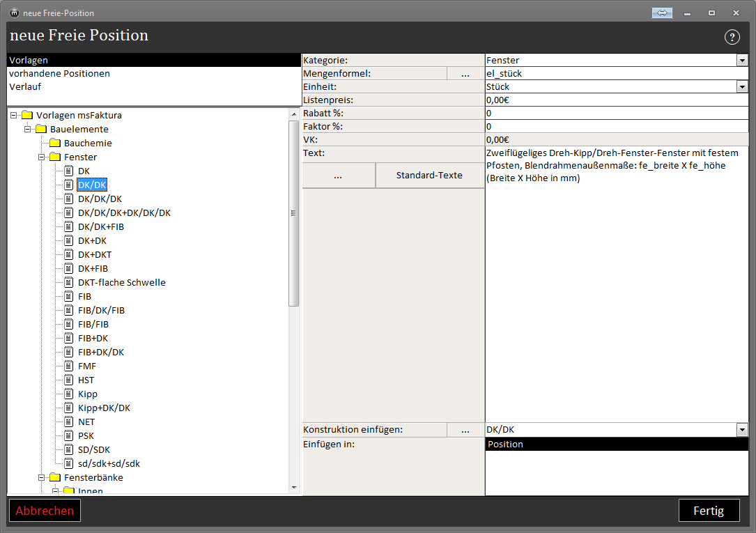Click the tree scrollbar up arrow
Screen dimensions: 756x533
tap(294, 115)
